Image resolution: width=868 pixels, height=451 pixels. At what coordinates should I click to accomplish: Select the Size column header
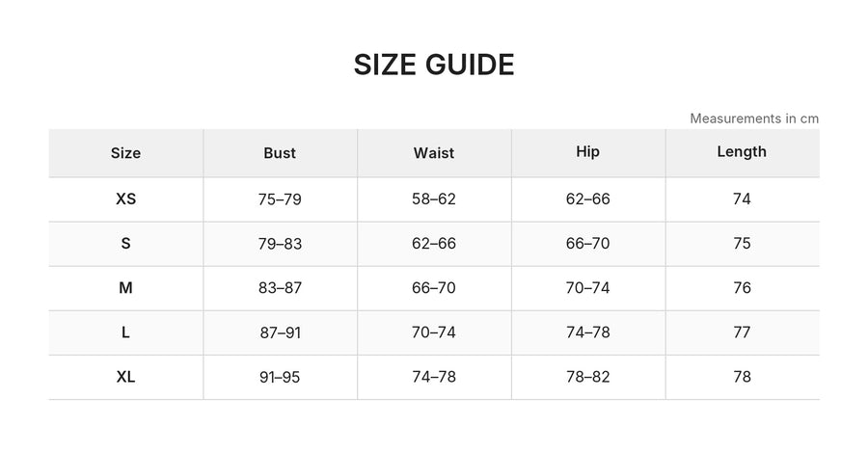tap(125, 152)
